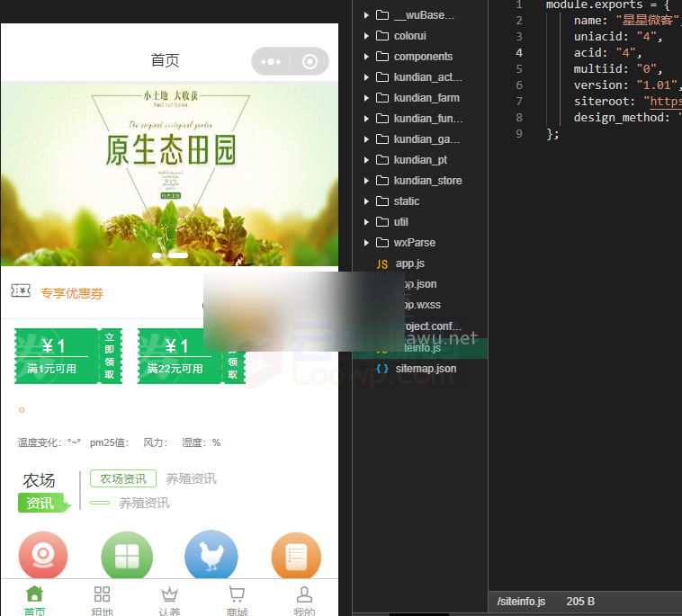This screenshot has height=616, width=682.
Task: Select the 农场资讯 news tab
Action: [123, 478]
